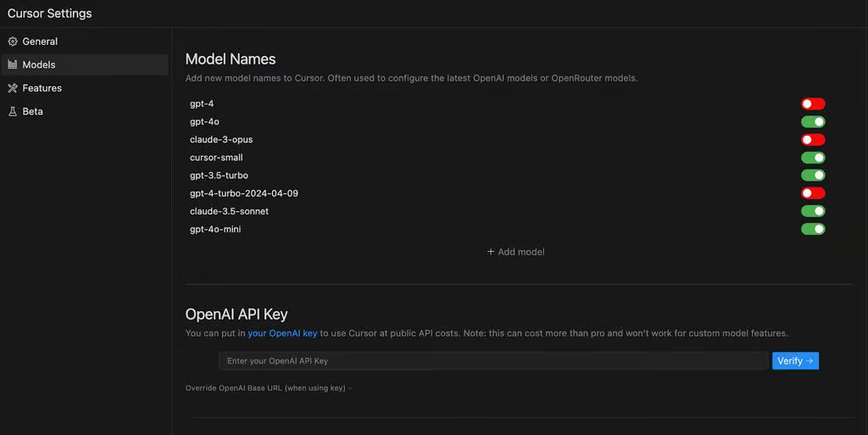Disable the gpt-4o-mini toggle
The width and height of the screenshot is (868, 435).
pos(813,229)
